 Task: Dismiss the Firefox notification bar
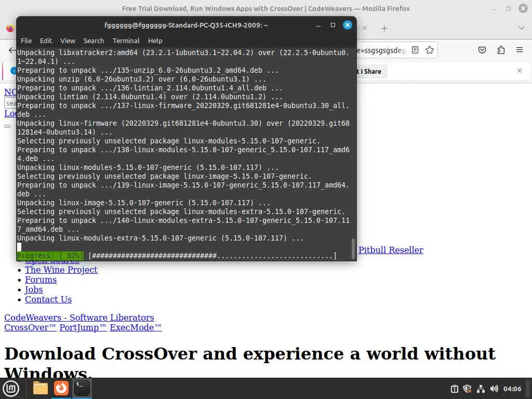point(520,71)
